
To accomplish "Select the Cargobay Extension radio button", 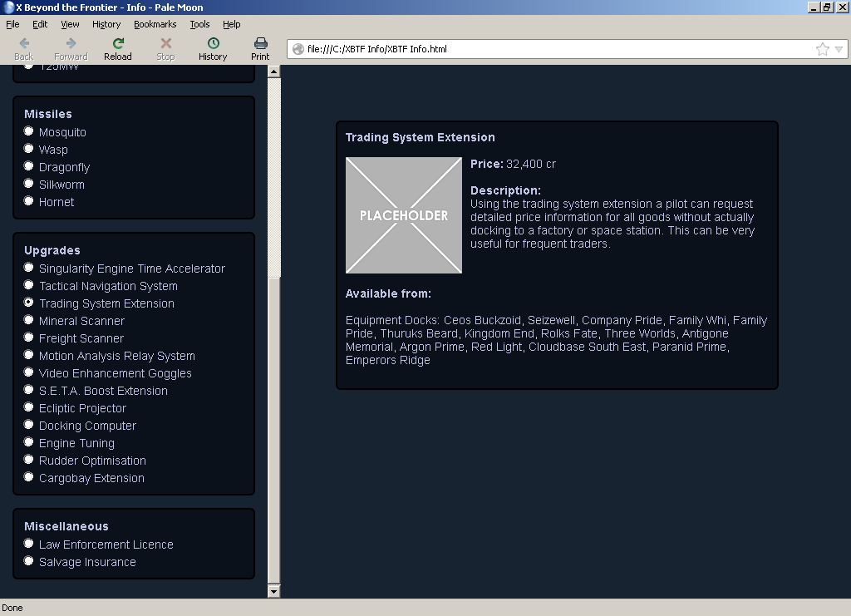I will (x=29, y=476).
